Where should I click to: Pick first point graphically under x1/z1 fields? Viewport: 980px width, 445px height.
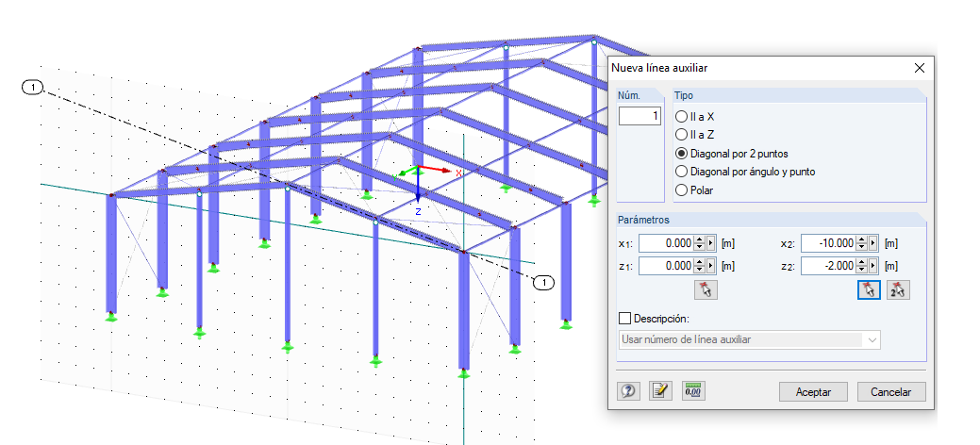(706, 290)
